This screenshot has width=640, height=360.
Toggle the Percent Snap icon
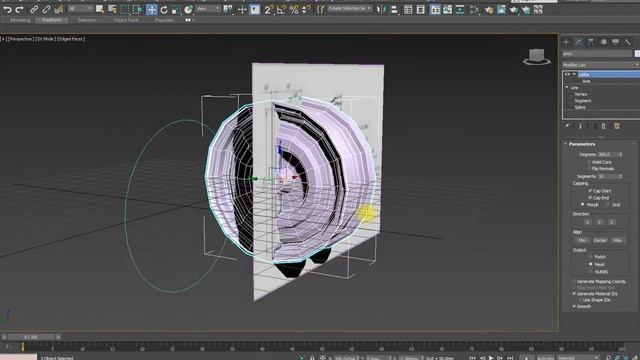(x=293, y=9)
